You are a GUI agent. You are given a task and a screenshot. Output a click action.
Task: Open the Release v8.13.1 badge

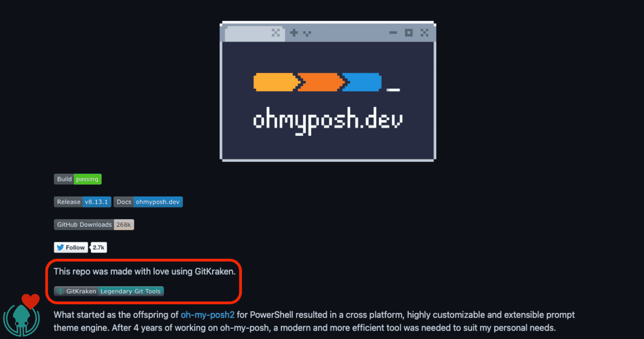82,202
